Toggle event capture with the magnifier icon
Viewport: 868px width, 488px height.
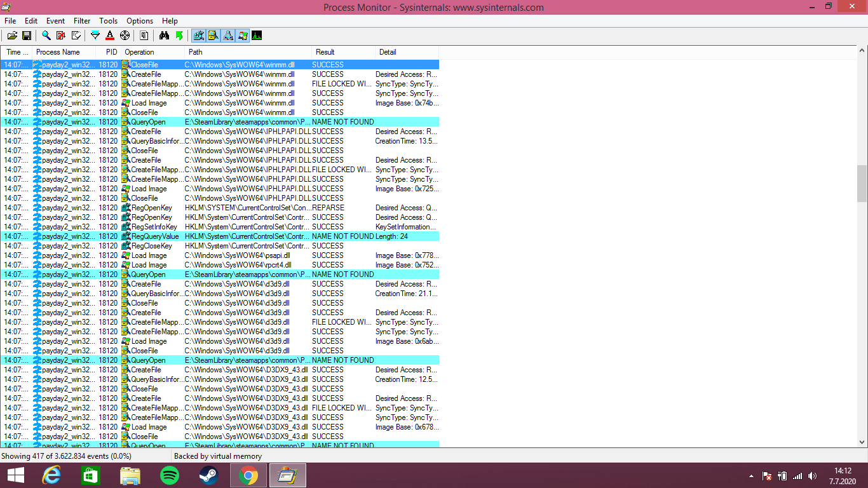pos(46,36)
